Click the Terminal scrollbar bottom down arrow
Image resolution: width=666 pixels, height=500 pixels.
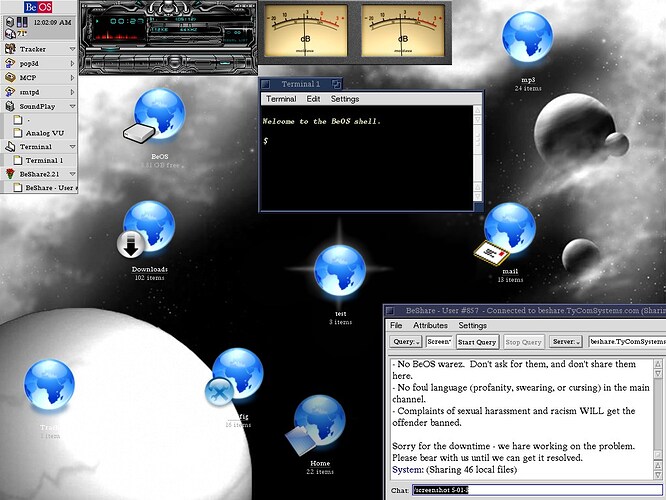[477, 196]
